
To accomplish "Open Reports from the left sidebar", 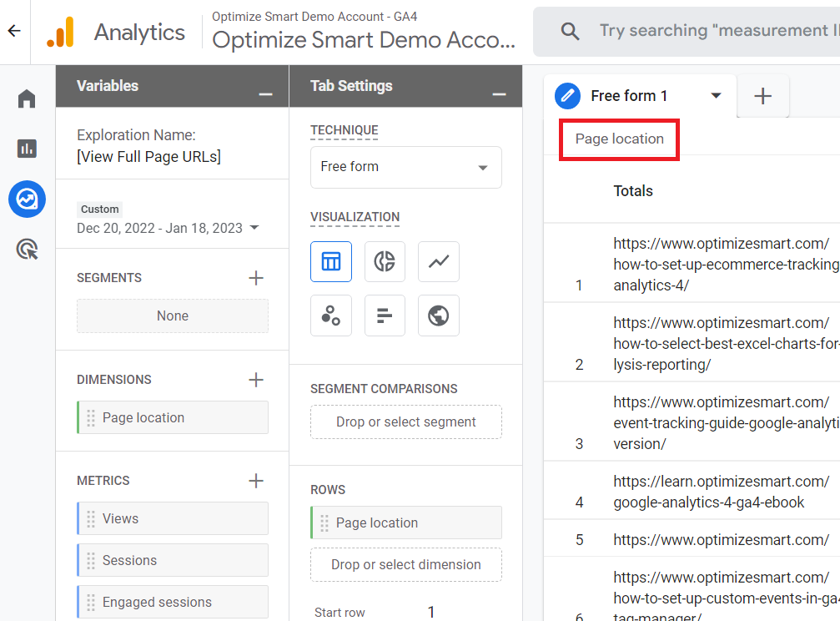I will (x=26, y=149).
